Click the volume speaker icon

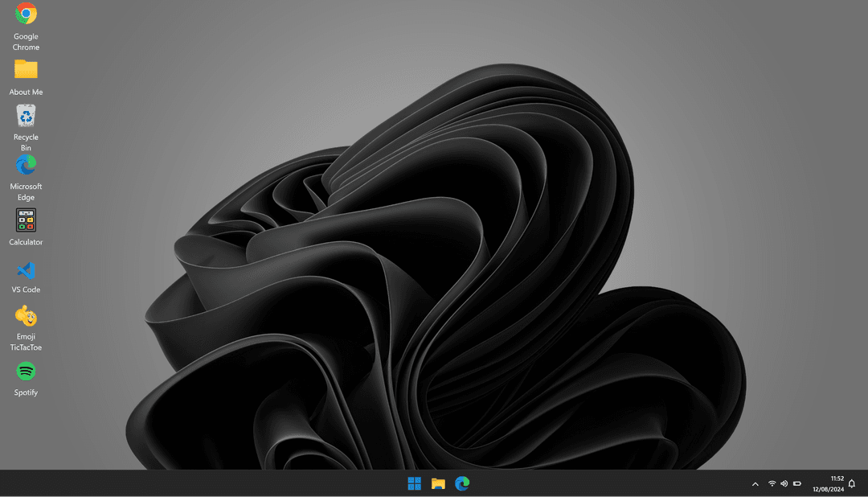click(x=784, y=484)
